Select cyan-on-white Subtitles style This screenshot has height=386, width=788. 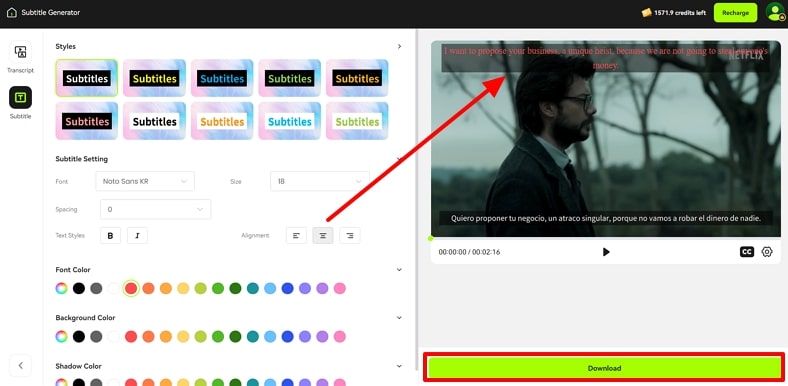point(289,121)
